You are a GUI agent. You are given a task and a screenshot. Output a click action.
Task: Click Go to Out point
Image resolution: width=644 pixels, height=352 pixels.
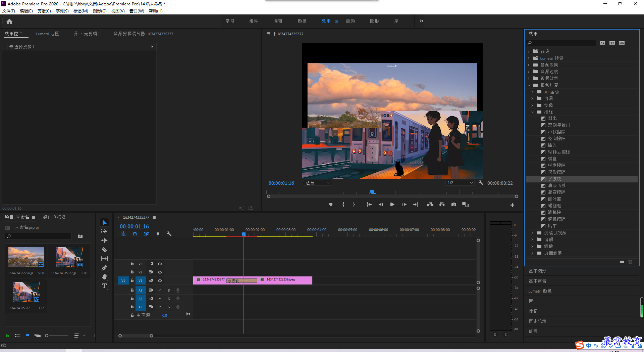point(416,205)
